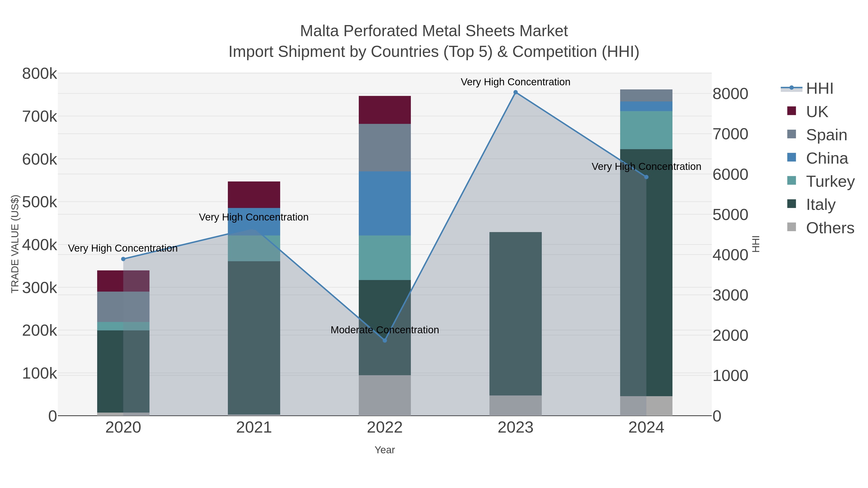The height and width of the screenshot is (488, 868).
Task: Select the 2022 HHI data point
Action: coord(385,341)
